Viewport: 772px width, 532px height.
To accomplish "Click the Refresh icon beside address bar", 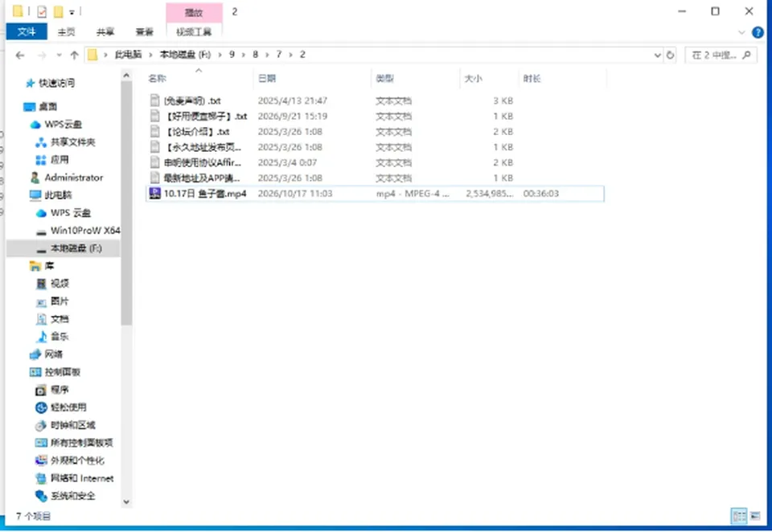I will (670, 55).
